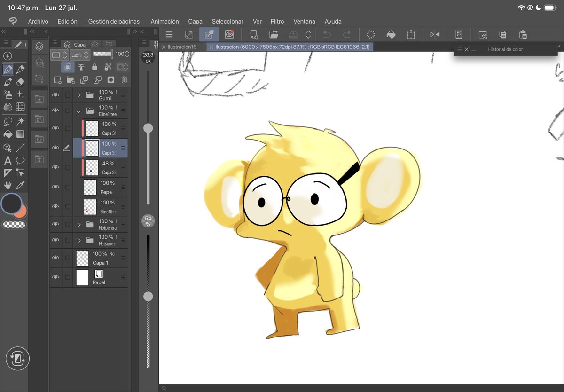Hide the Hatsune folder layer
Image resolution: width=564 pixels, height=392 pixels.
[55, 240]
